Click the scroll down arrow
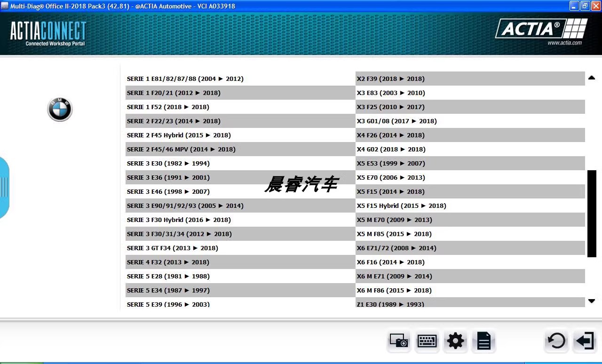 pyautogui.click(x=592, y=301)
